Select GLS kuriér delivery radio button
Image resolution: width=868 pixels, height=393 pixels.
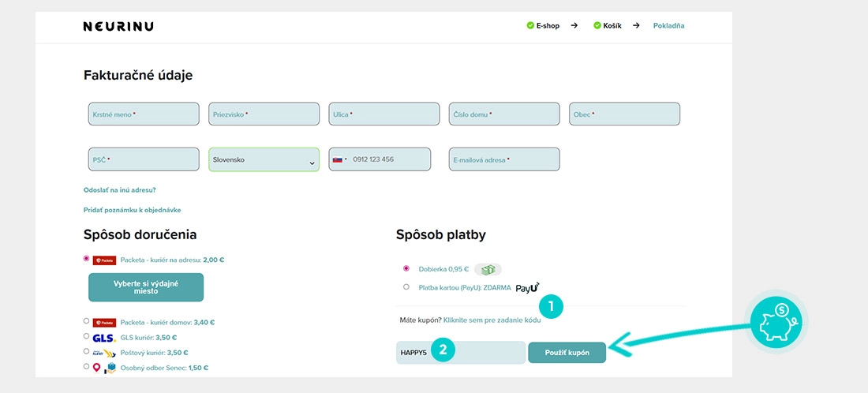(86, 335)
